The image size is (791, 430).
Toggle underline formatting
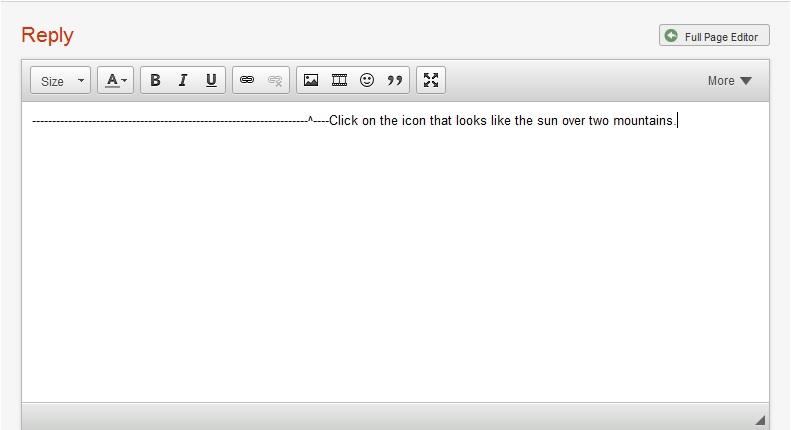tap(211, 81)
